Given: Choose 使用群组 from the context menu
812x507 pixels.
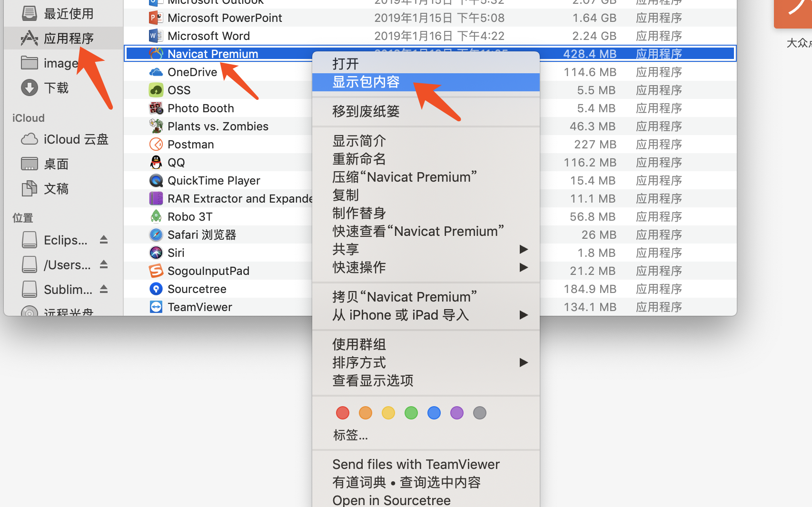Looking at the screenshot, I should pos(426,344).
